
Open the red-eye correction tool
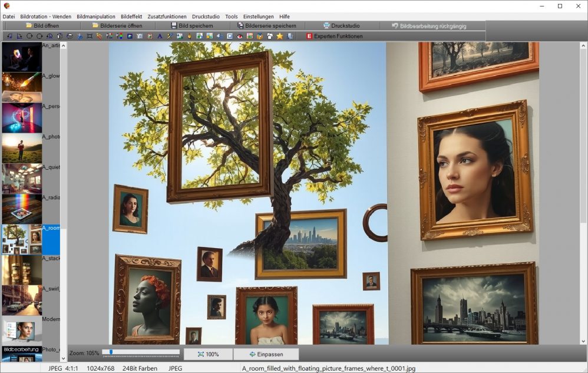(240, 37)
